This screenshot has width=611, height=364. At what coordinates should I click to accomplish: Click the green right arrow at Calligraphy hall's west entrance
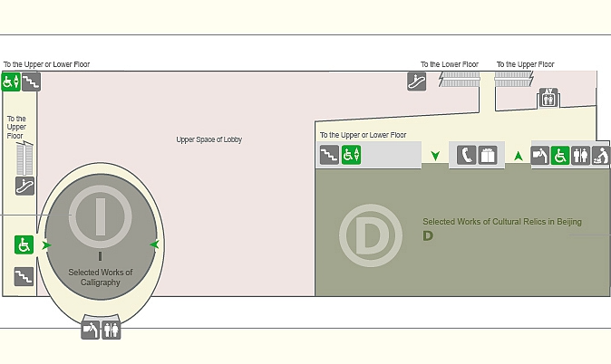(x=47, y=244)
